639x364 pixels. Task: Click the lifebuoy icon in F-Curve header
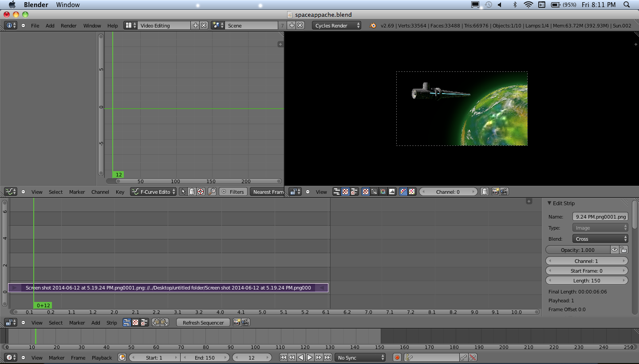coord(201,192)
